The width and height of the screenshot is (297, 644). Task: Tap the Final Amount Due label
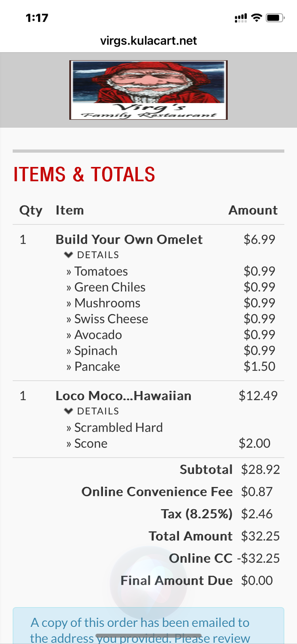click(177, 581)
